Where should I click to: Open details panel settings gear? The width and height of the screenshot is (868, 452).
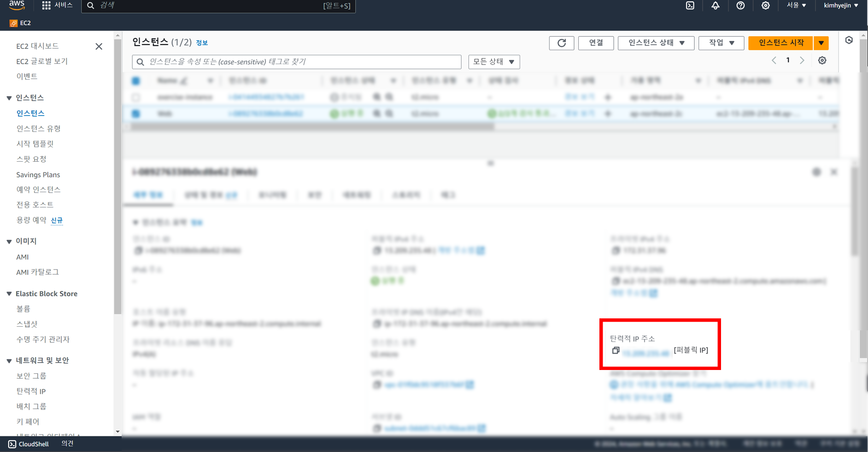point(816,172)
